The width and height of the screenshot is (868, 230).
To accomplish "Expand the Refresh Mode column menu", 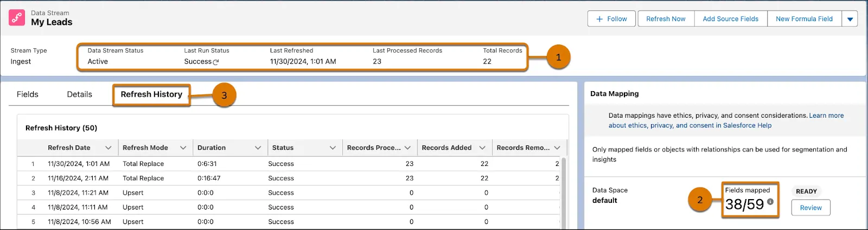I will tap(183, 148).
